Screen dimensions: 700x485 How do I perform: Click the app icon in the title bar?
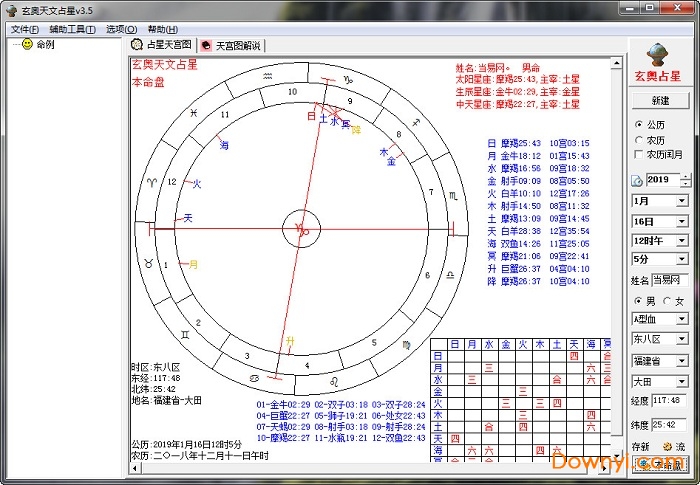click(12, 10)
